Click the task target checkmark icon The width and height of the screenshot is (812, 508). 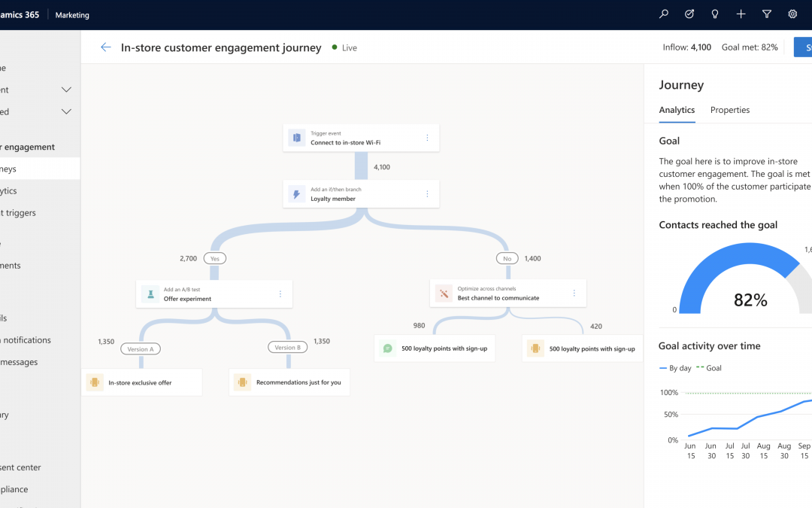pos(689,14)
